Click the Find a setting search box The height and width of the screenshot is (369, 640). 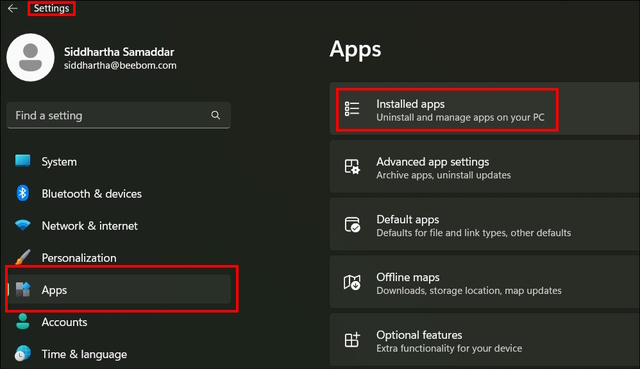(118, 116)
